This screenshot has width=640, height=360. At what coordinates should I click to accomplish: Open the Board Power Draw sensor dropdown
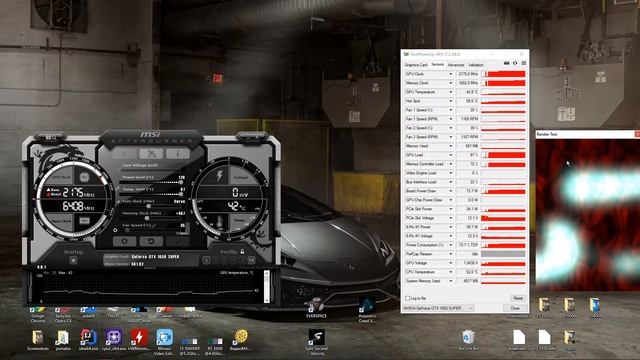(451, 191)
